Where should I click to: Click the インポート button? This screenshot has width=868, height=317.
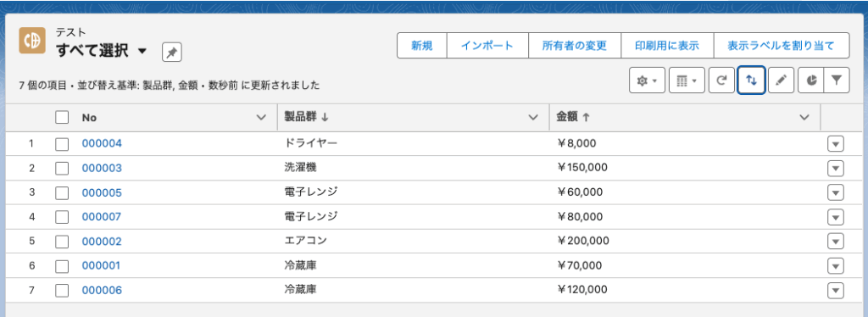pyautogui.click(x=487, y=46)
